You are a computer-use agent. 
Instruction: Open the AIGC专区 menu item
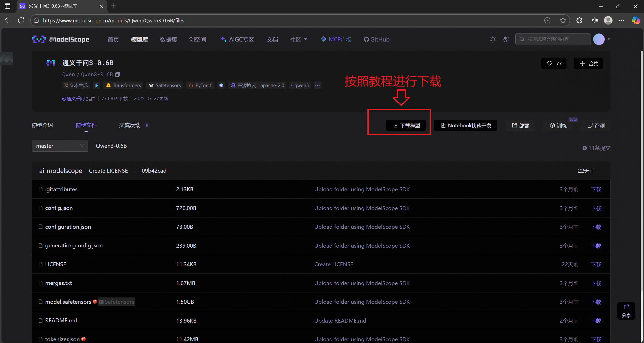[237, 39]
